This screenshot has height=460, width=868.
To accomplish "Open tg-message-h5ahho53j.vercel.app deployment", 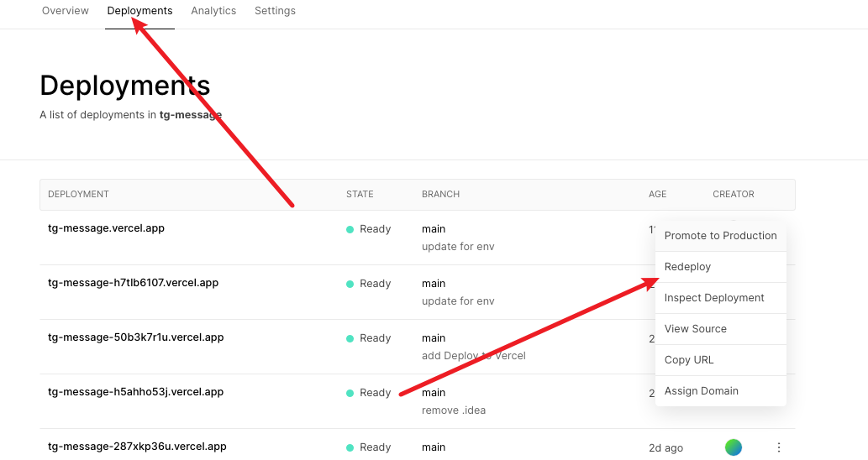I will coord(135,392).
